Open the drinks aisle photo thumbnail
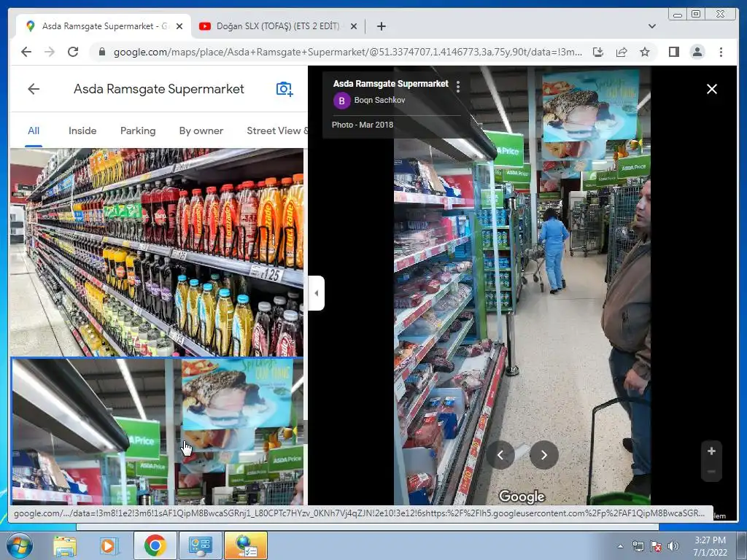Screen dimensions: 747x560 [x=157, y=252]
